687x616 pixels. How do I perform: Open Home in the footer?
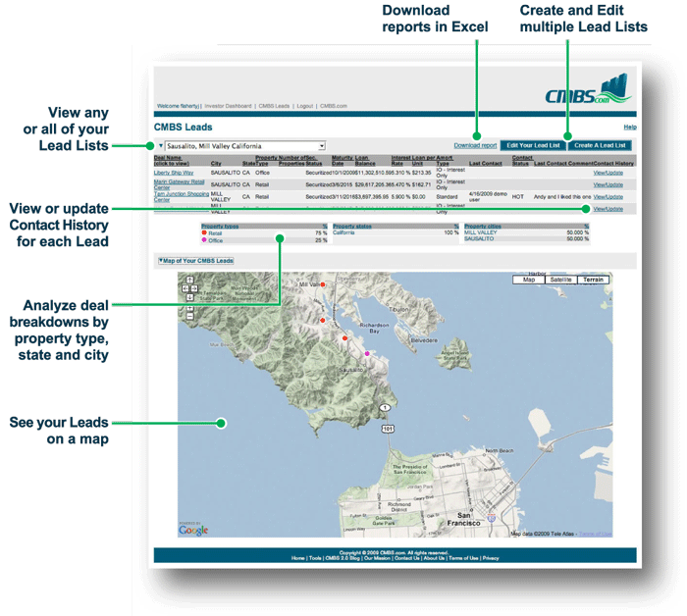coord(298,558)
